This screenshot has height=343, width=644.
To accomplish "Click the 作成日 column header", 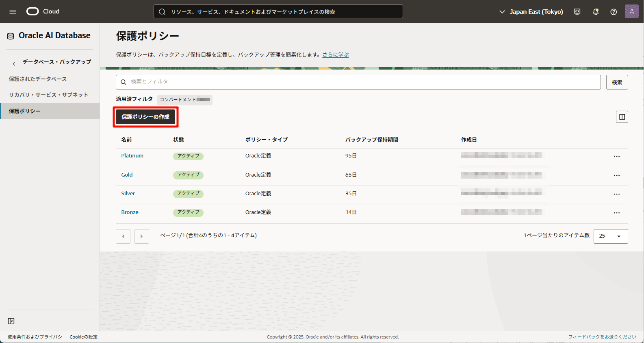I will (x=469, y=140).
